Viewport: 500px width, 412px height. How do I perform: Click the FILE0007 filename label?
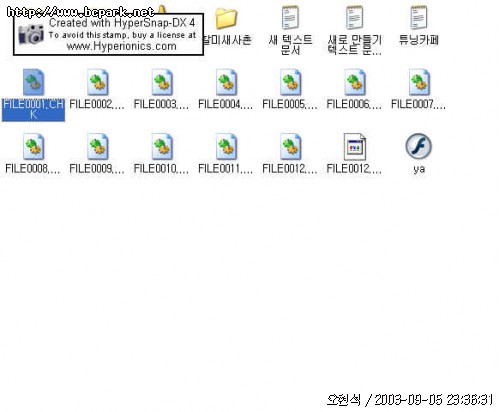click(x=418, y=104)
